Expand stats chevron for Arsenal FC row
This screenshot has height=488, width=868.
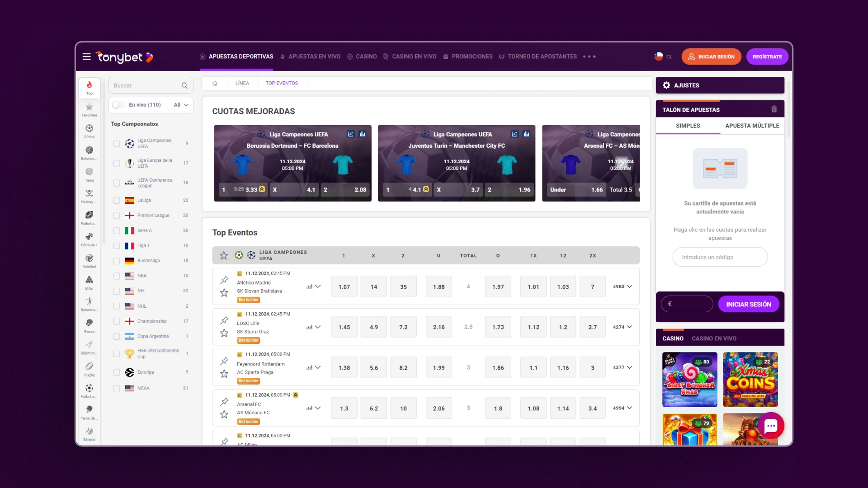[318, 408]
